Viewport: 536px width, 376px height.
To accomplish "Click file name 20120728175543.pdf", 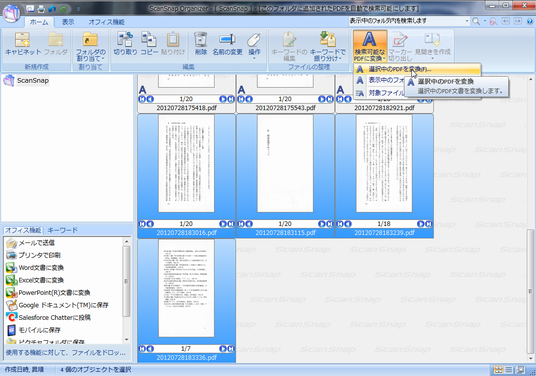I will [285, 108].
